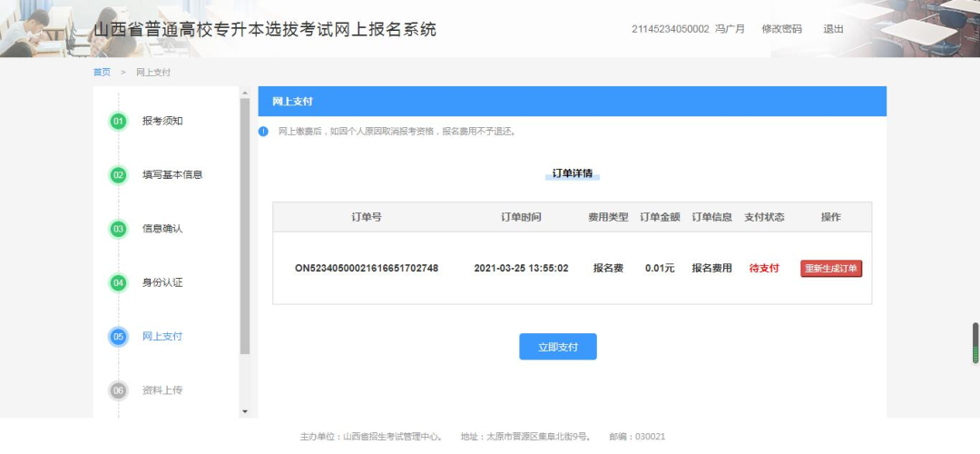
Task: Click the red 待支付 status text
Action: (x=764, y=268)
